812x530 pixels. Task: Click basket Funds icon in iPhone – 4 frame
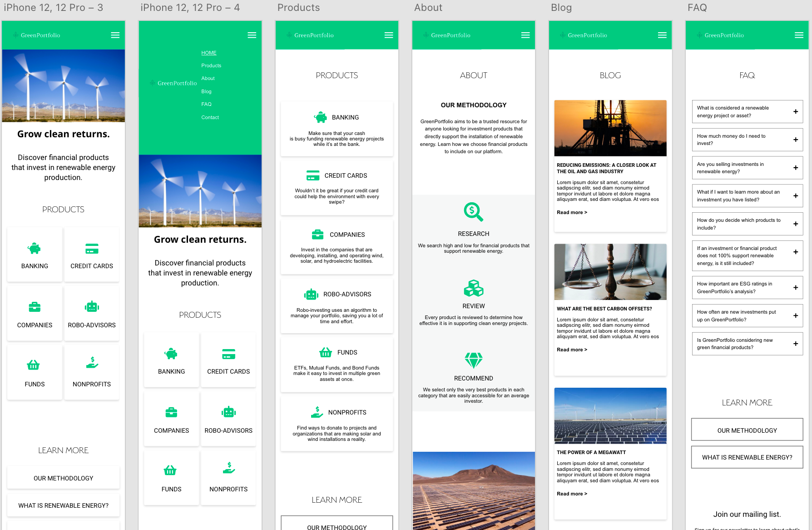[170, 470]
